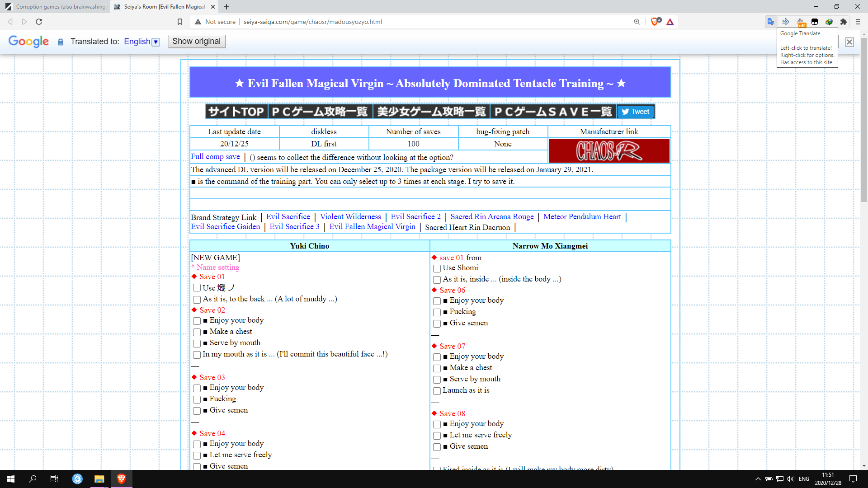Go forward in browser history
The height and width of the screenshot is (488, 868).
tap(24, 22)
